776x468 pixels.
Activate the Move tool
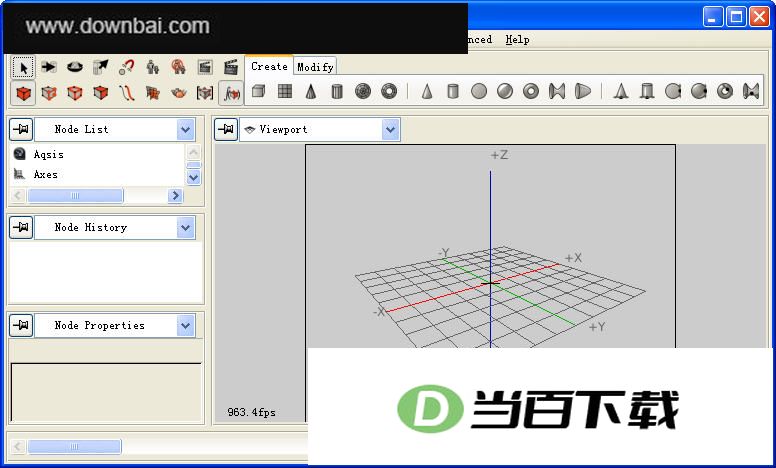tap(49, 67)
